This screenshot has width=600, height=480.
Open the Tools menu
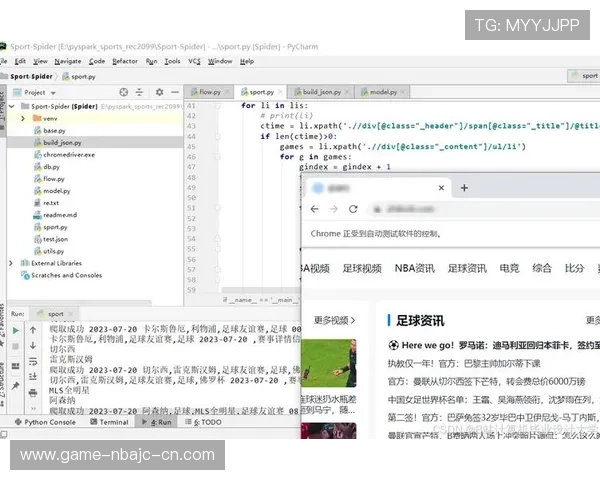pyautogui.click(x=172, y=61)
